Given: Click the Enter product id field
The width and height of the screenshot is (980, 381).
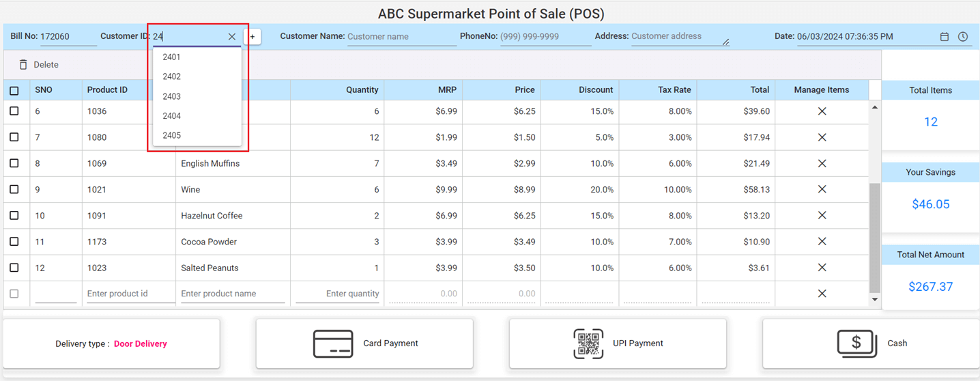Looking at the screenshot, I should (129, 294).
